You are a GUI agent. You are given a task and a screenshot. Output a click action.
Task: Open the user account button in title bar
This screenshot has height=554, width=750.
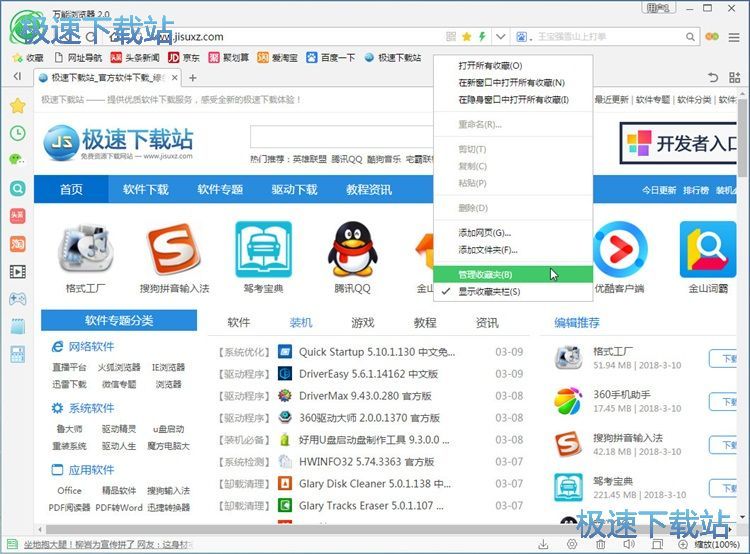click(658, 8)
